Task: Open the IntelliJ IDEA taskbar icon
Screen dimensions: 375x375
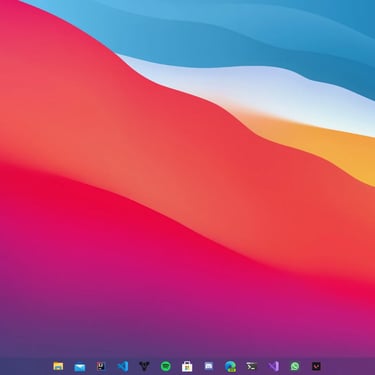Action: [x=101, y=366]
